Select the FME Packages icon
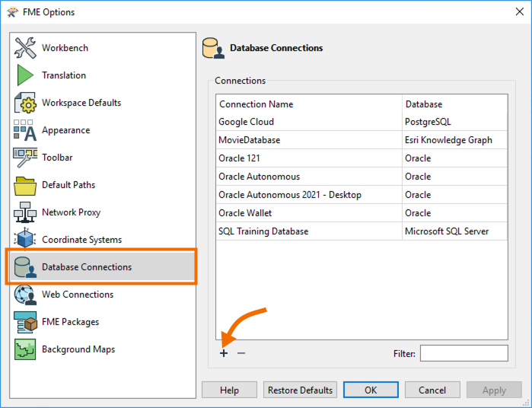The width and height of the screenshot is (532, 408). pos(25,322)
